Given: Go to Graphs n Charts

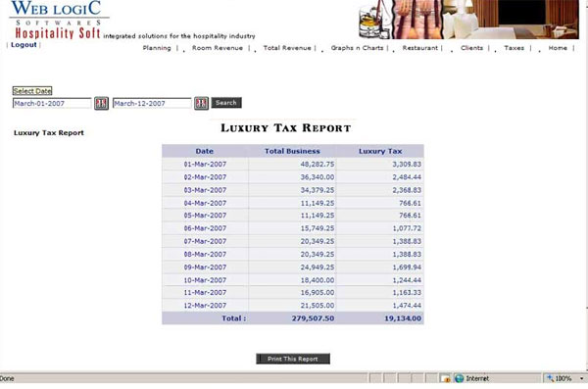Looking at the screenshot, I should 357,48.
